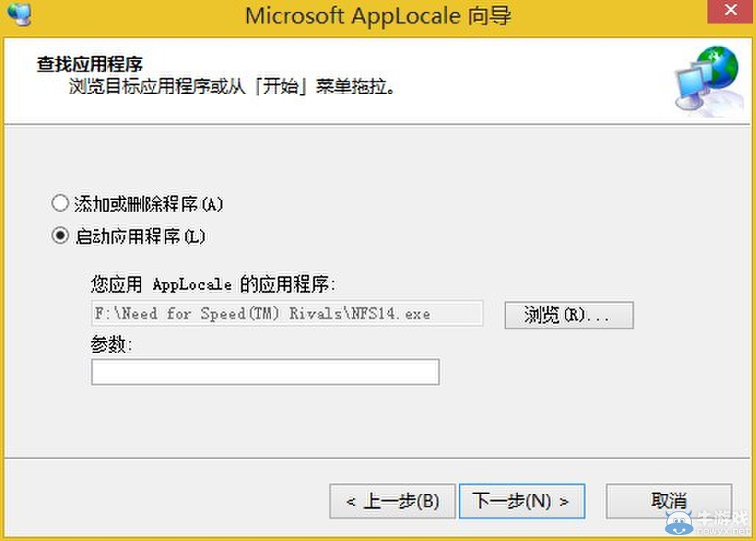
Task: Click the AppLocale icon in the title bar
Action: pyautogui.click(x=20, y=13)
